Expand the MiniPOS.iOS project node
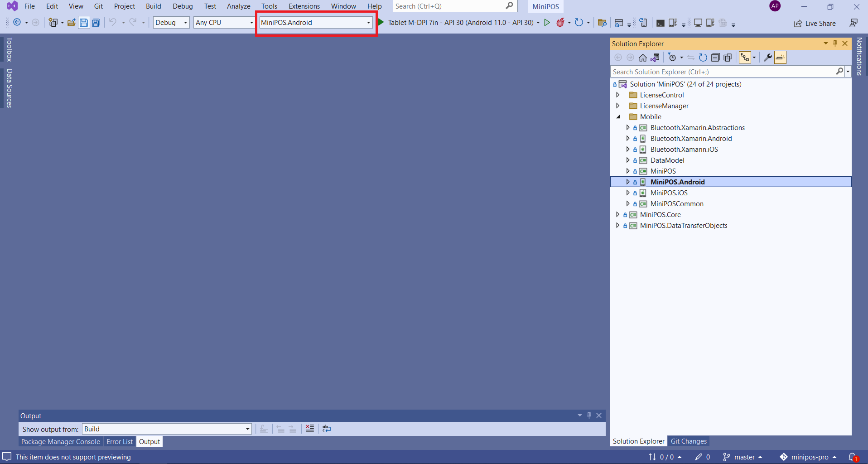The width and height of the screenshot is (868, 464). [628, 193]
